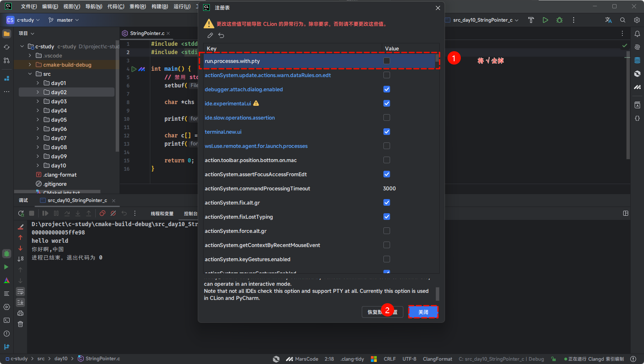Click the green Run button in toolbar
The image size is (644, 364).
545,20
